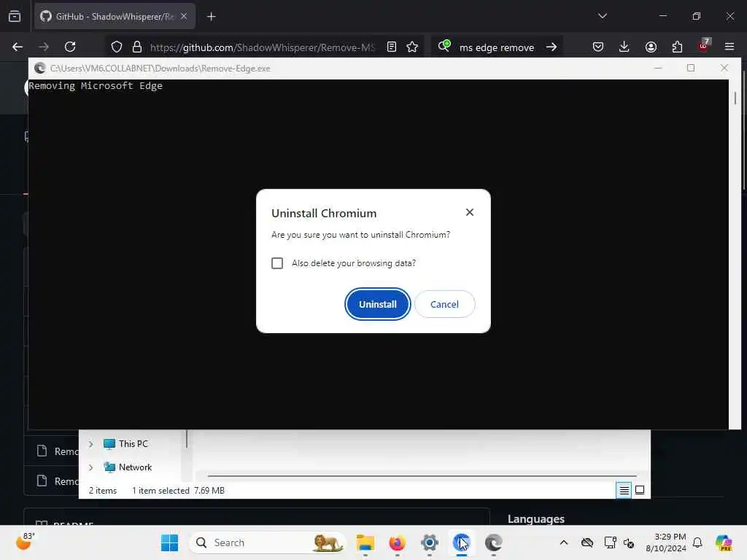This screenshot has height=560, width=747.
Task: Click Explorer horizontal scrollbar
Action: pos(422,475)
